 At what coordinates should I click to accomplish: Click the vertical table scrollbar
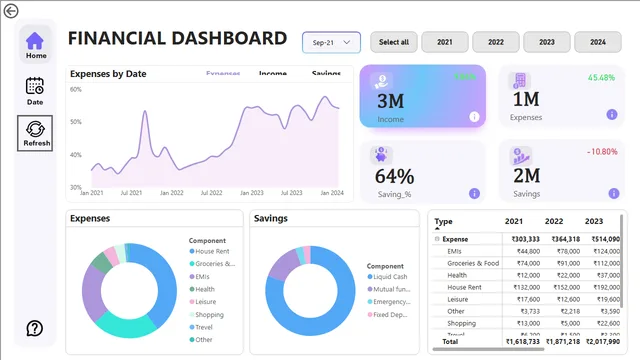pos(622,261)
